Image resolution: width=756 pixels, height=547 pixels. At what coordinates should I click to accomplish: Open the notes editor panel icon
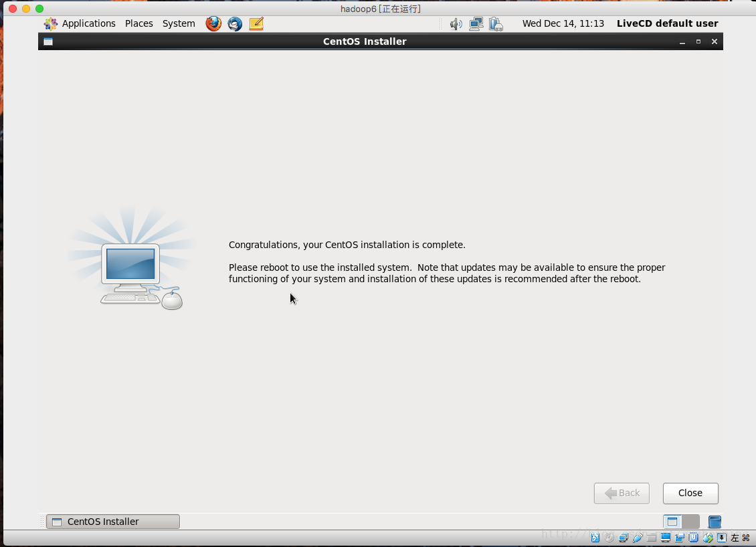[256, 23]
